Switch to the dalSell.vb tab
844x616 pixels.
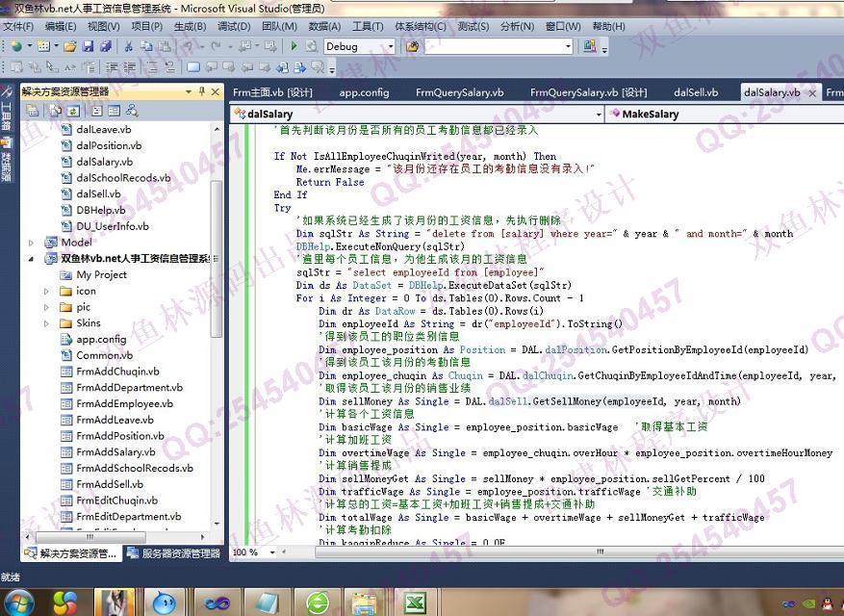696,92
